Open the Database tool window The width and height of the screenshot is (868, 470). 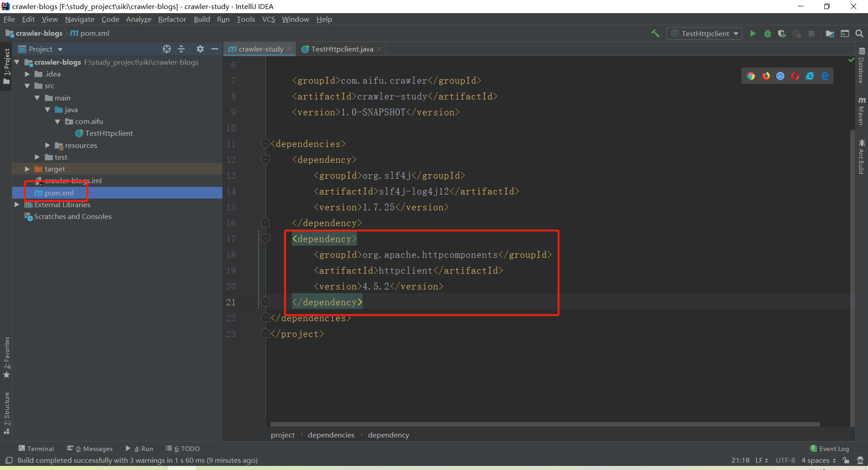[x=862, y=68]
